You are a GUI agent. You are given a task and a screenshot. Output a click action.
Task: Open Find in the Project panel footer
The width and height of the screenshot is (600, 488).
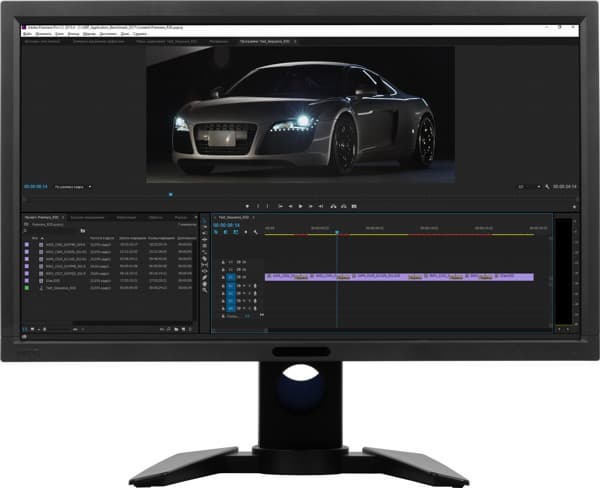point(169,329)
